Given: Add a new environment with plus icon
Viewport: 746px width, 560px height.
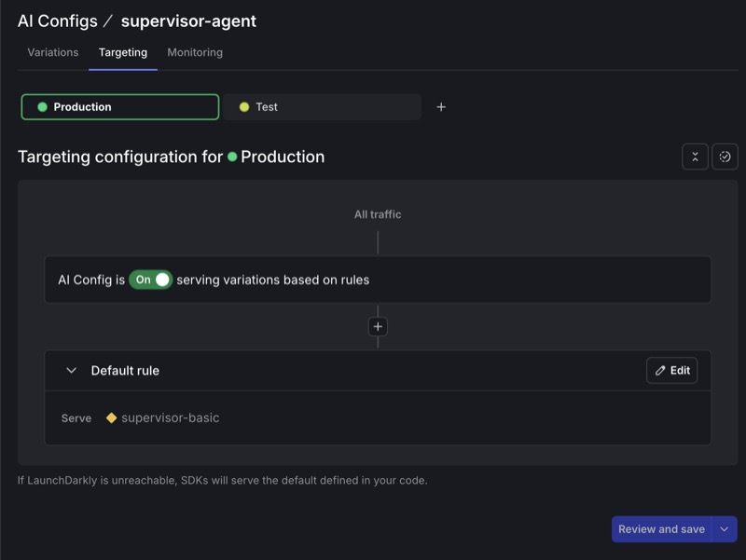Looking at the screenshot, I should pyautogui.click(x=441, y=107).
